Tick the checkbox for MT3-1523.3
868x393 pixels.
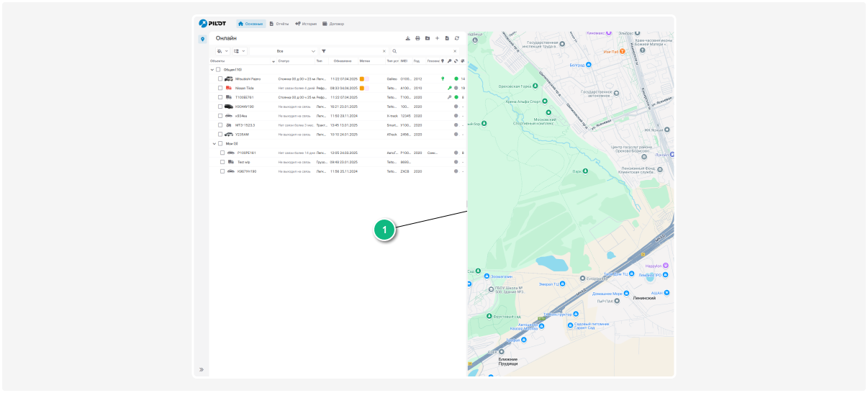(221, 125)
